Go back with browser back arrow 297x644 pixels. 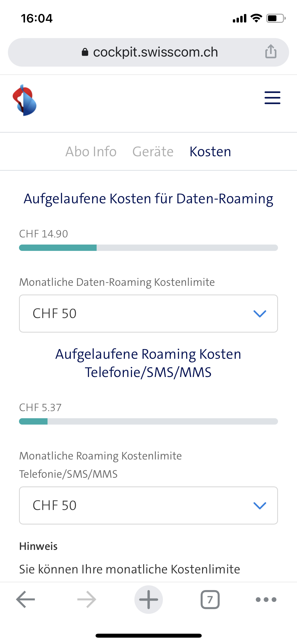coord(26,599)
